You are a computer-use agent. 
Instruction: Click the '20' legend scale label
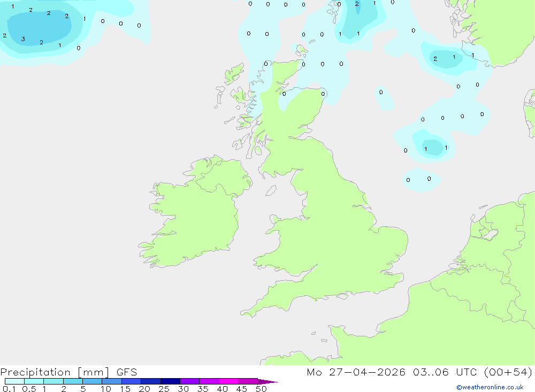[x=144, y=389]
